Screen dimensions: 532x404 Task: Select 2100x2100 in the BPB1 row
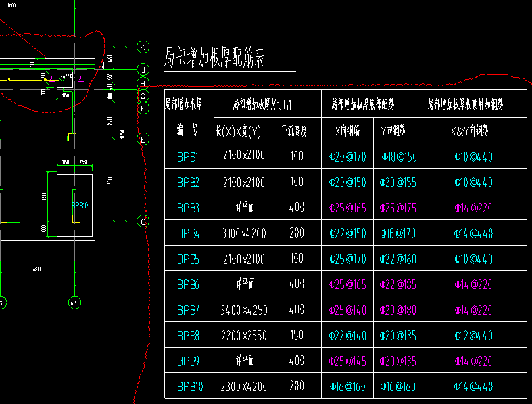[x=244, y=155]
